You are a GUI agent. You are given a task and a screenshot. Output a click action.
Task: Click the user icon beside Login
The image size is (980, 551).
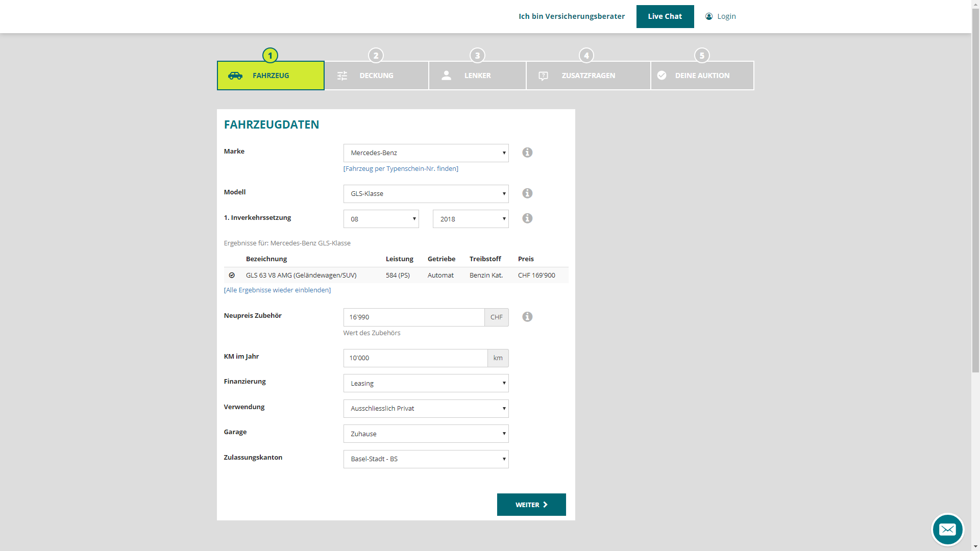pyautogui.click(x=709, y=16)
